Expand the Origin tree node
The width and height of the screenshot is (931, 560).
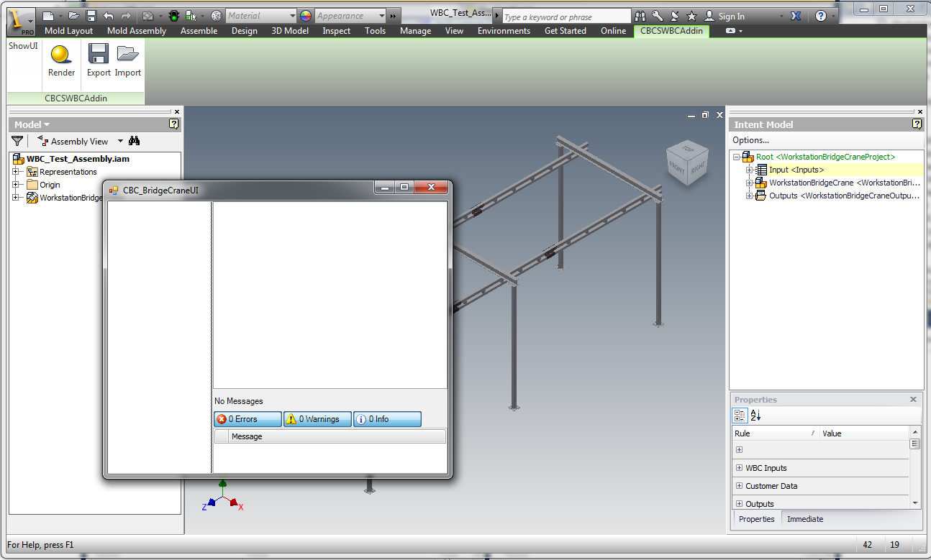[x=17, y=185]
